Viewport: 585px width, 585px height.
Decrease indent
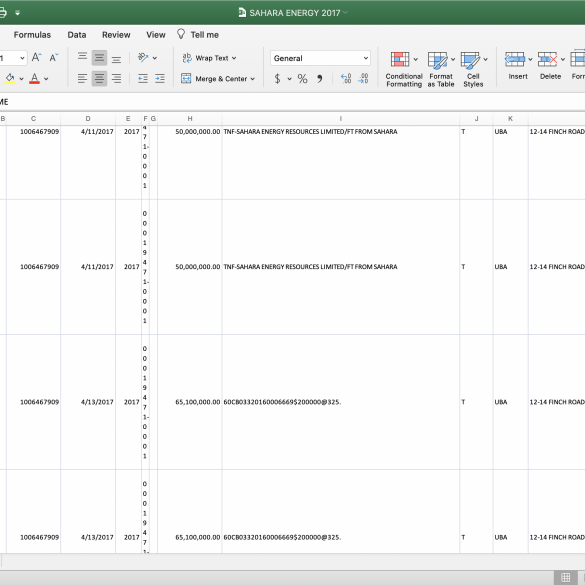pos(143,78)
